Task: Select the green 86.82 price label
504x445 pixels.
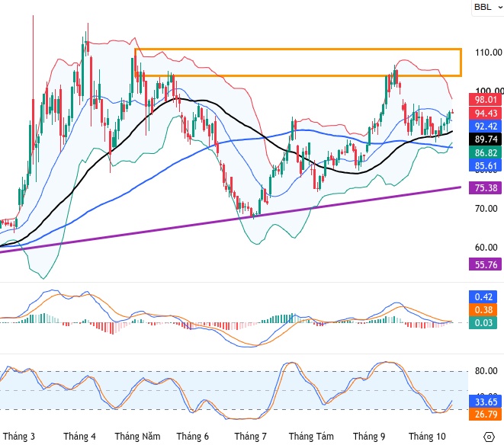Action: (486, 152)
